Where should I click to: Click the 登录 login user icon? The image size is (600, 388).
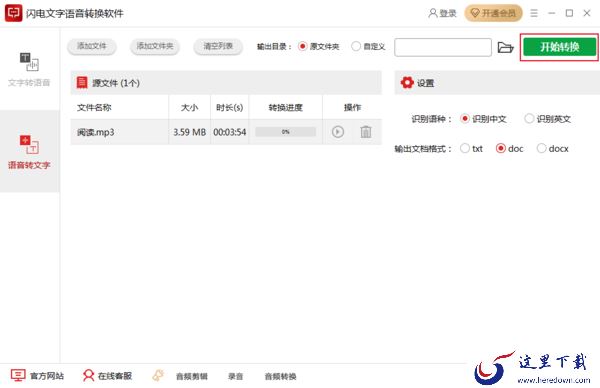(432, 13)
